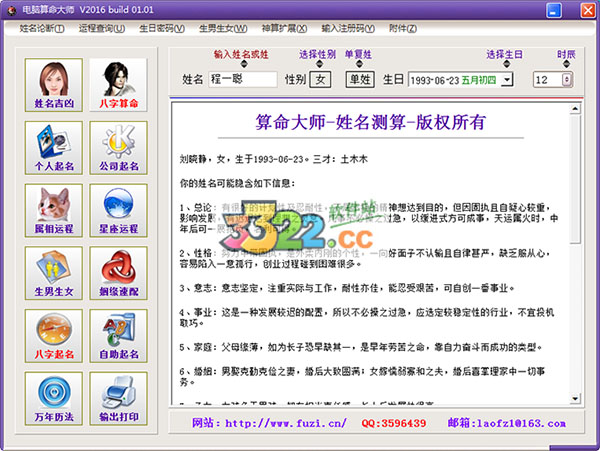Click the app icon in title bar

click(11, 10)
